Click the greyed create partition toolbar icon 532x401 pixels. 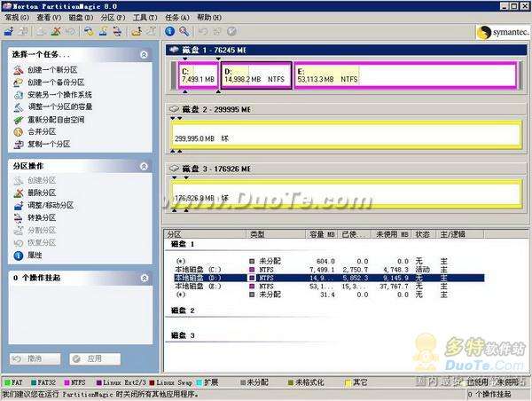[x=42, y=31]
